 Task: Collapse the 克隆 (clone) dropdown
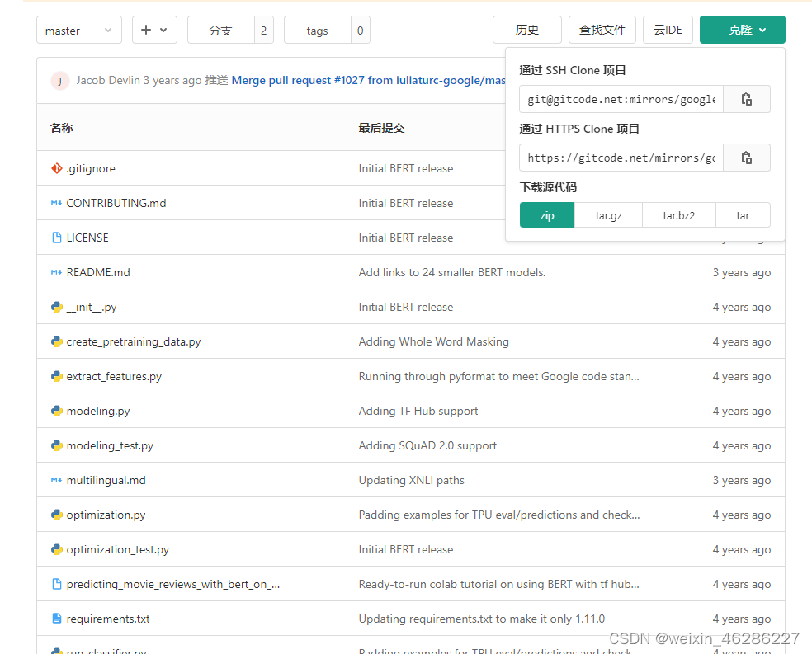[742, 29]
